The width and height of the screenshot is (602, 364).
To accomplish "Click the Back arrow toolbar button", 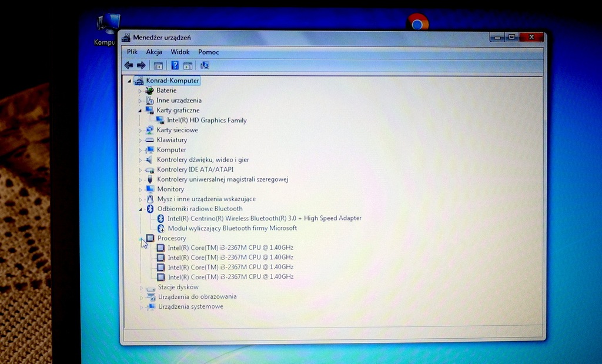I will [x=129, y=65].
